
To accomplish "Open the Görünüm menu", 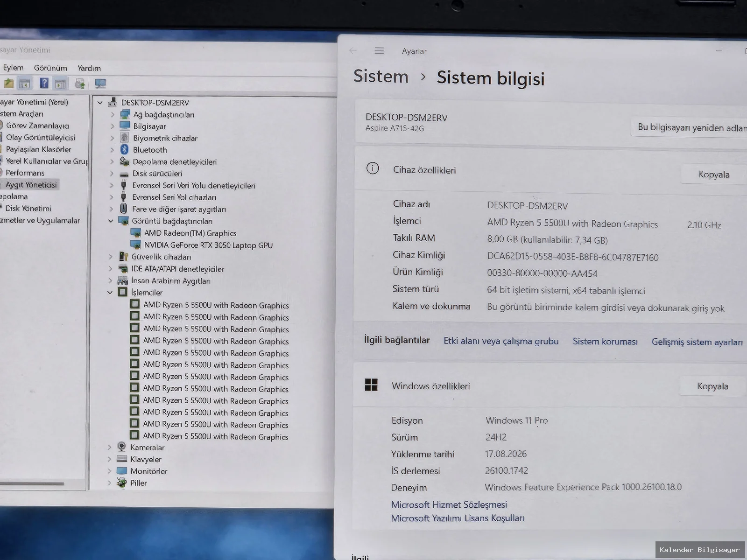I will point(50,68).
